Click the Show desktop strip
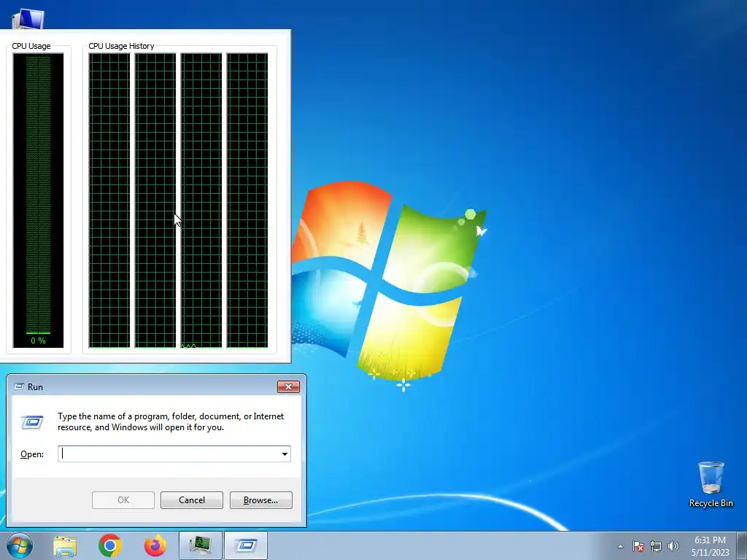The height and width of the screenshot is (560, 747). 742,545
